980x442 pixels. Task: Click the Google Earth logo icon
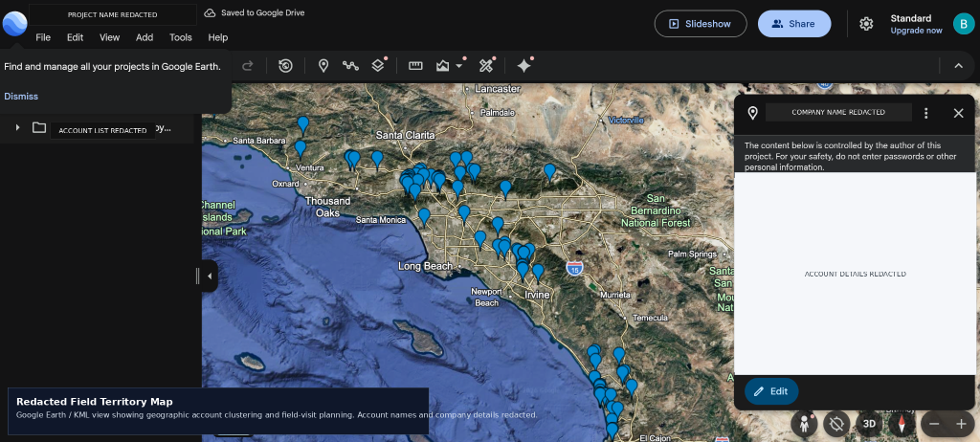click(14, 24)
